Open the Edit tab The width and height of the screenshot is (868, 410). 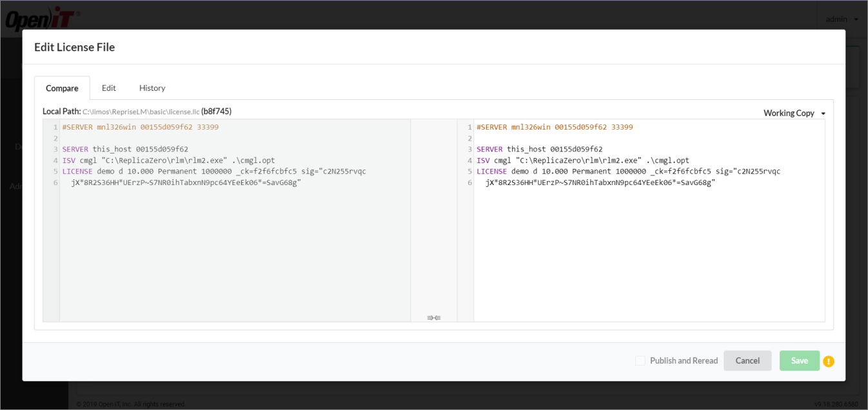109,88
